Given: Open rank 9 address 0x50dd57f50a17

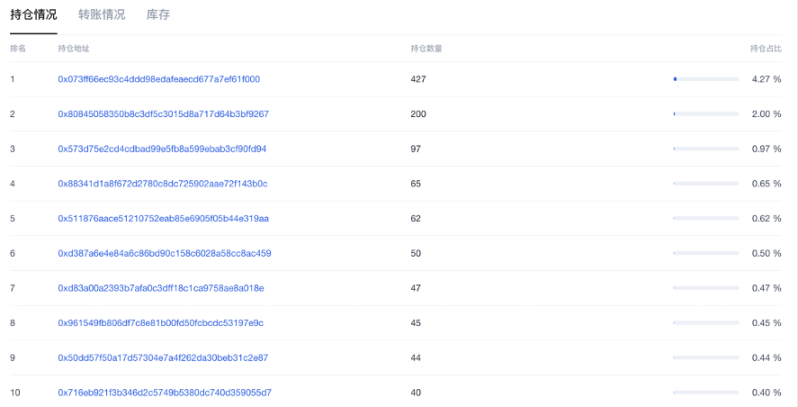Looking at the screenshot, I should point(163,357).
